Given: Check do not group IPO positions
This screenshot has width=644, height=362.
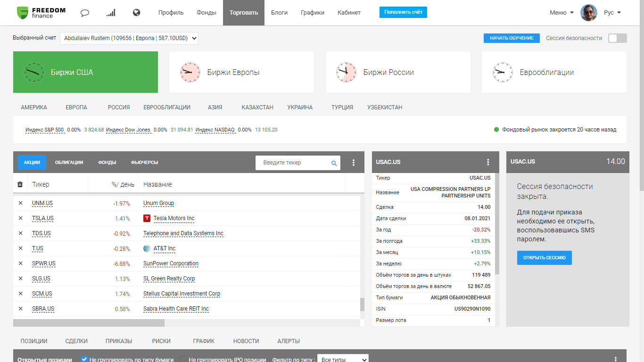Looking at the screenshot, I should [183, 359].
